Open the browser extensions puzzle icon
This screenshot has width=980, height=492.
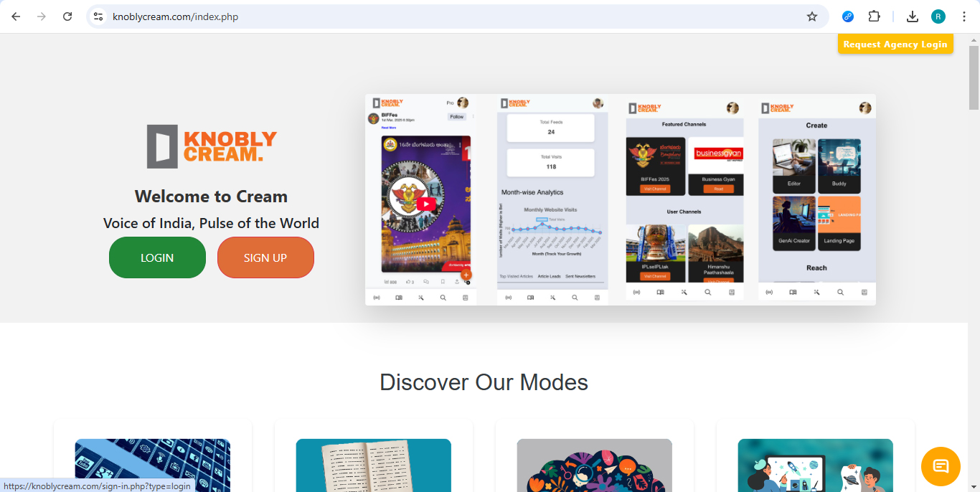[874, 16]
